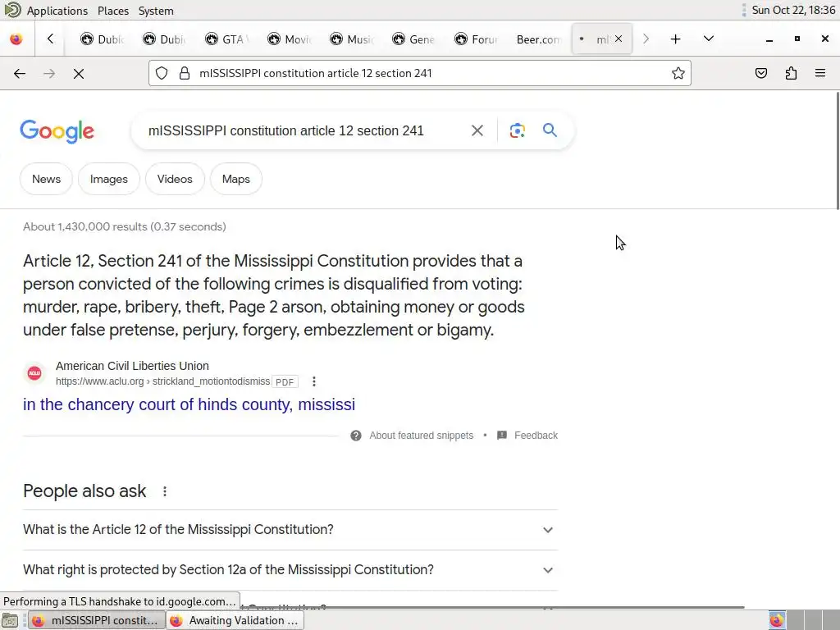Screen dimensions: 840x630
Task: Click the clock showing Sun Oct 22
Action: 793,10
